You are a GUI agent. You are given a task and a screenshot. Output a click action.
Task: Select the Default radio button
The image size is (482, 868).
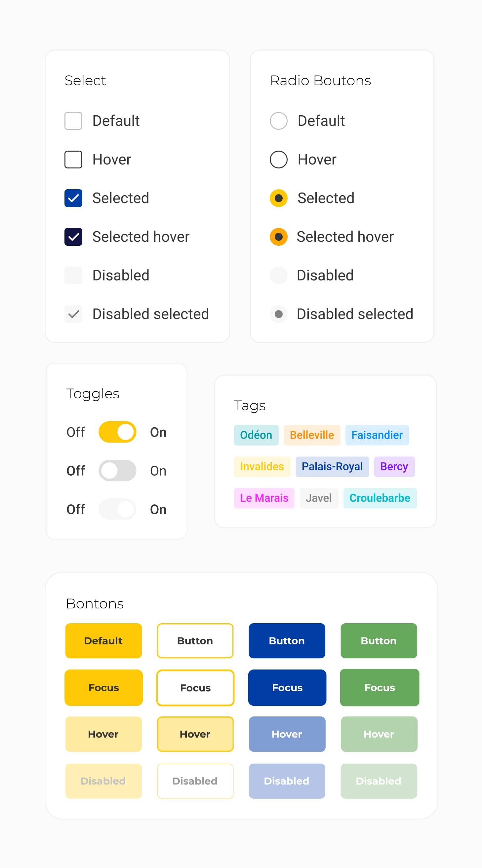coord(278,121)
